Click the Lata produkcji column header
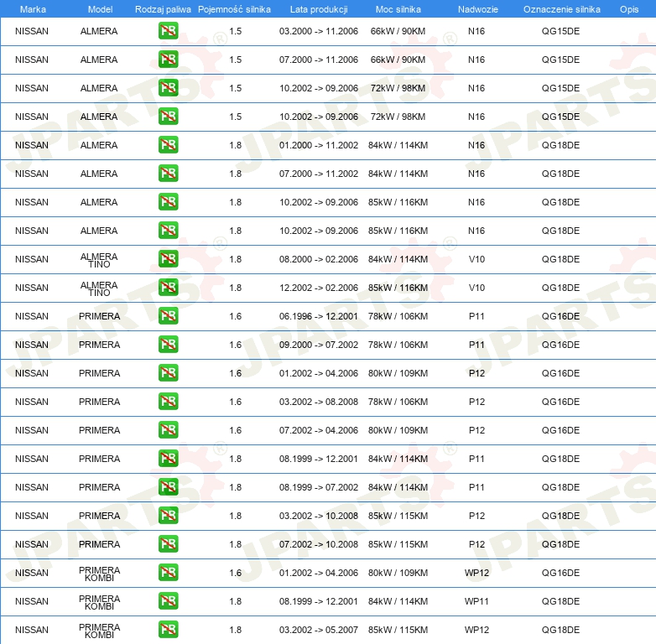 click(x=319, y=9)
